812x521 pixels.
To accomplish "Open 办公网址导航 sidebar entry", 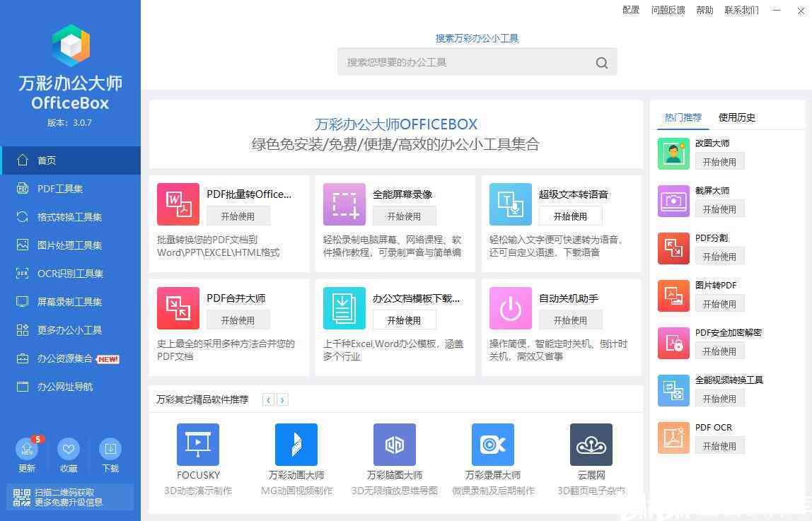I will (x=71, y=387).
